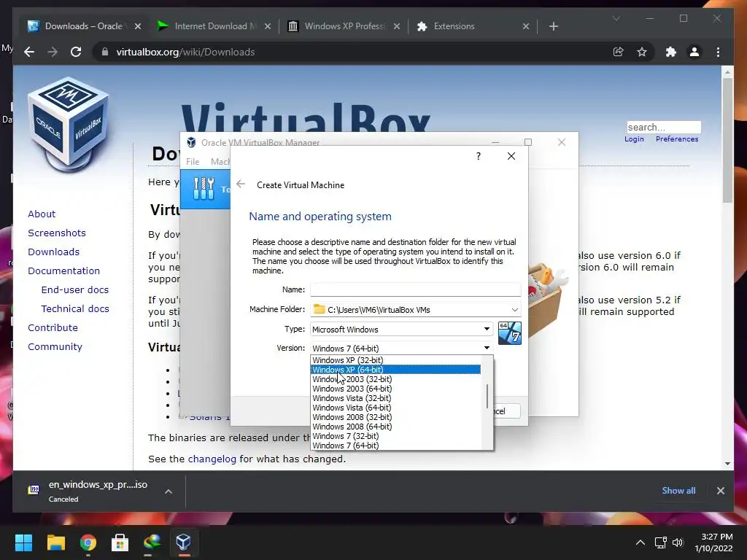
Task: Click the website search box
Action: pyautogui.click(x=664, y=127)
